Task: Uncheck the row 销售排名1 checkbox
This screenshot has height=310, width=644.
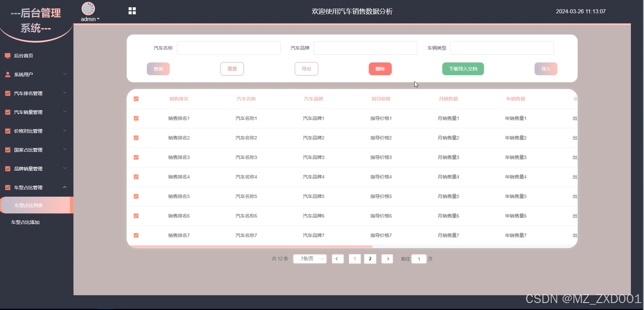Action: point(136,118)
